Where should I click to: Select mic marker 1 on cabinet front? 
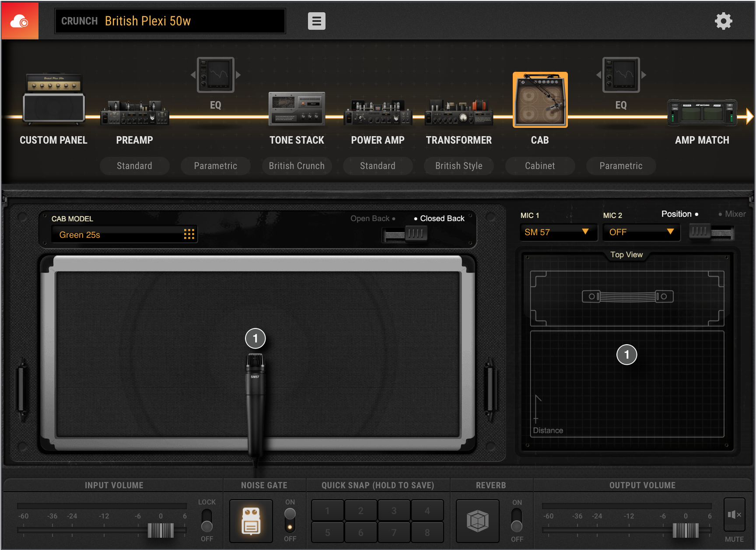(255, 338)
